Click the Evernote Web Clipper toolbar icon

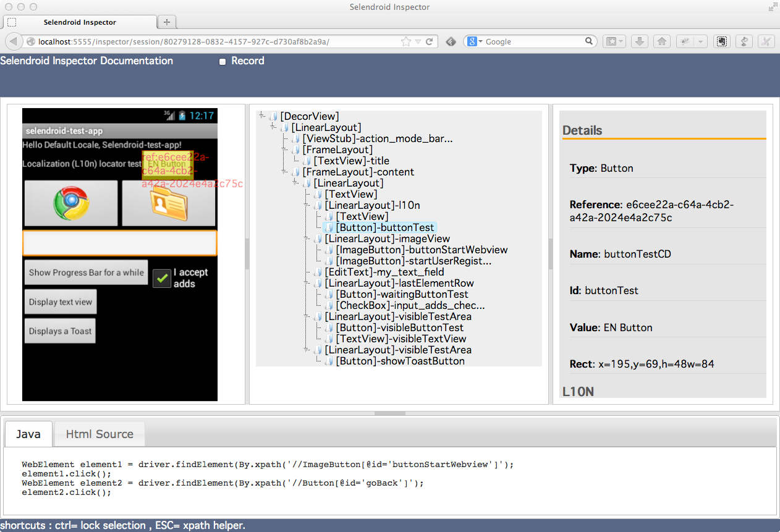(722, 41)
